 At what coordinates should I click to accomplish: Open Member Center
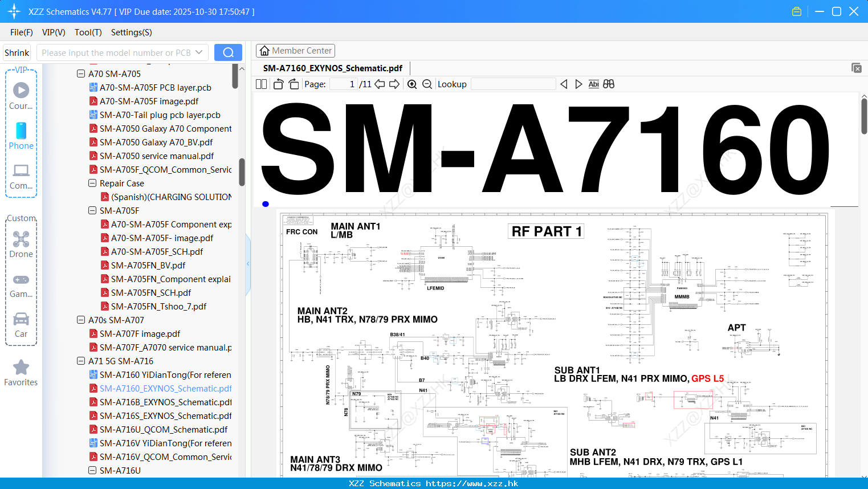[x=295, y=51]
